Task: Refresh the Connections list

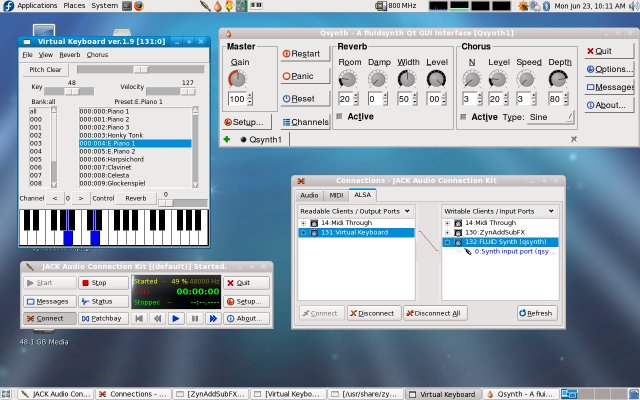Action: pyautogui.click(x=537, y=313)
